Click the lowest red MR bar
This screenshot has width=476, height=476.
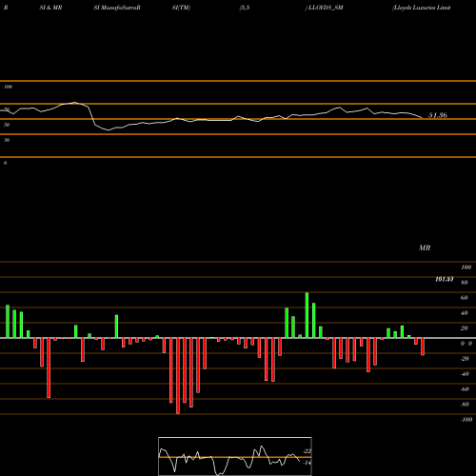pyautogui.click(x=178, y=376)
